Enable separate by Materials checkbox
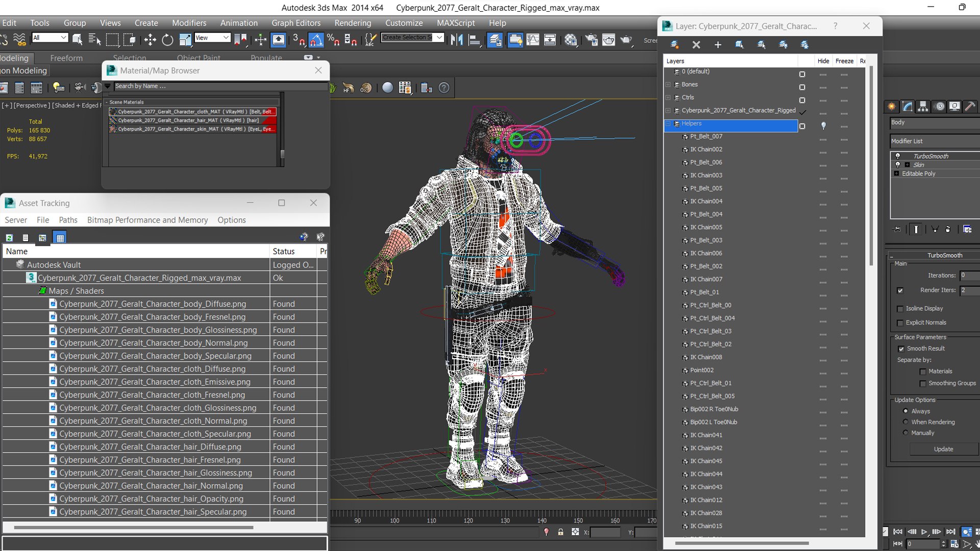980x551 pixels. click(922, 371)
